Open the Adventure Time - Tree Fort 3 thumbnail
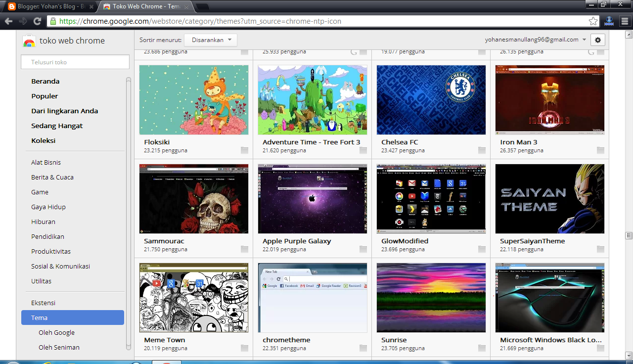 tap(312, 99)
